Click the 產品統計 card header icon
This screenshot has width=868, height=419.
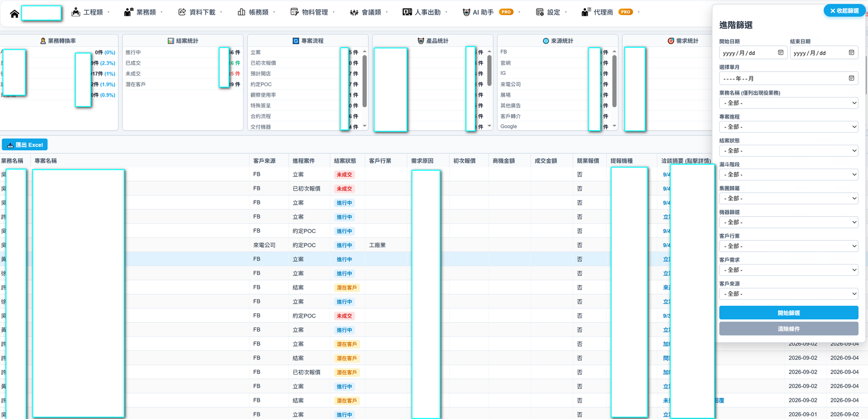(421, 41)
